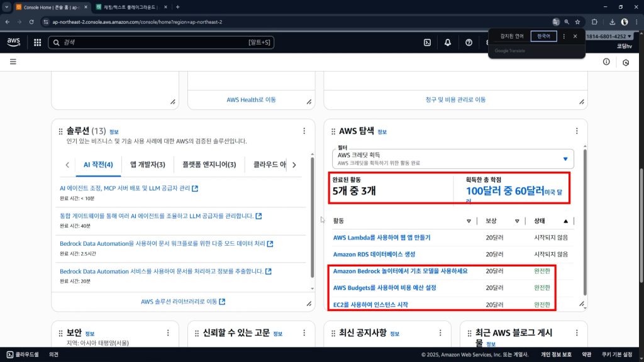Click the info circle icon at top right
The height and width of the screenshot is (362, 644).
[x=606, y=62]
